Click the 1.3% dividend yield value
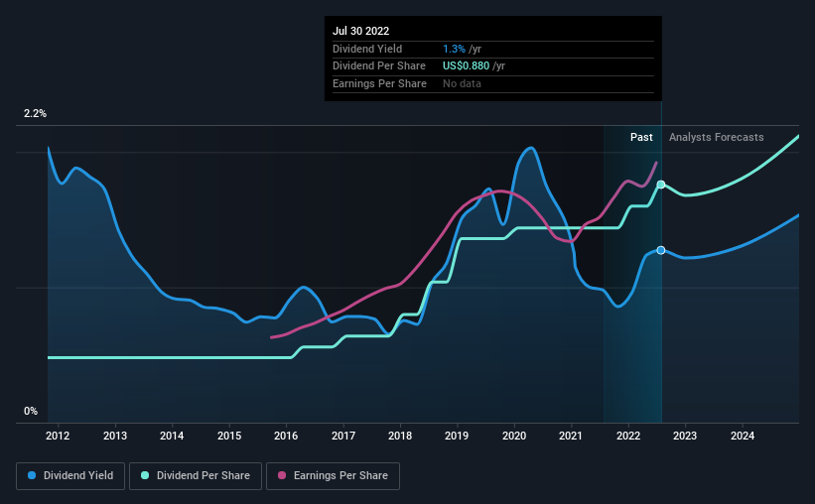Image resolution: width=815 pixels, height=504 pixels. 454,49
